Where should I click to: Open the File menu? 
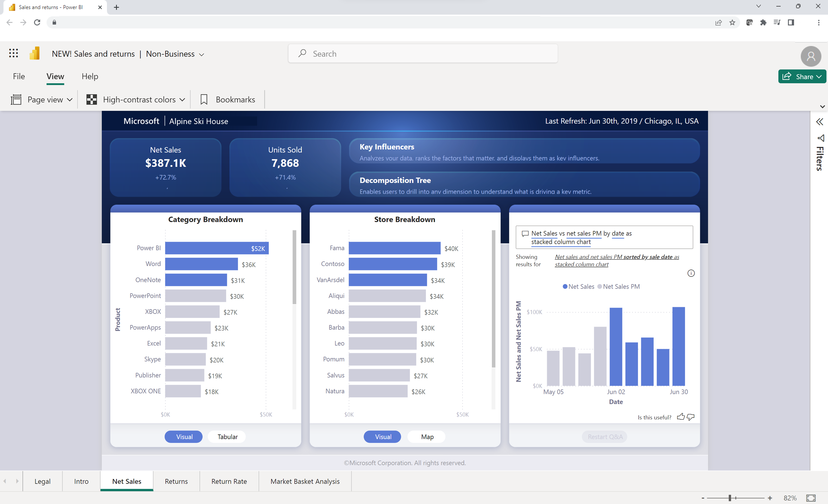[19, 76]
